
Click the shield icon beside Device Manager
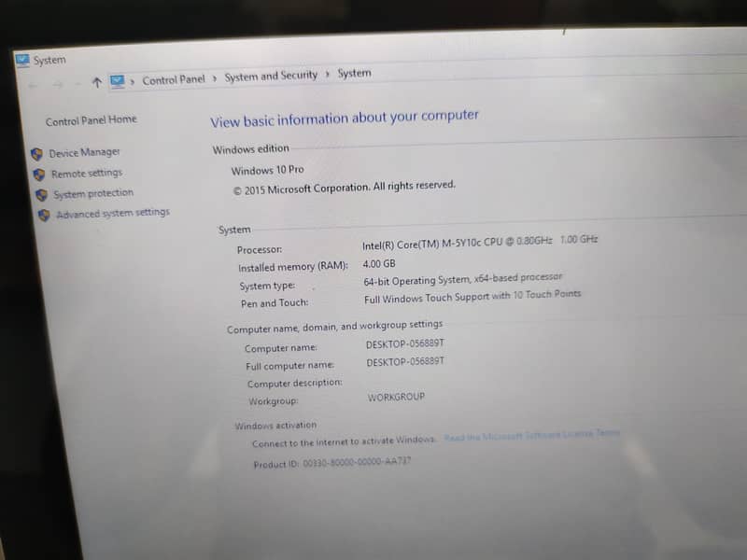point(36,154)
